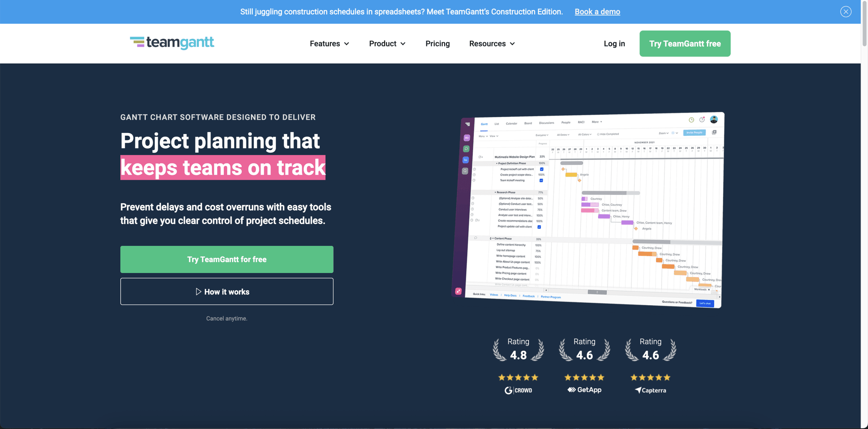Viewport: 868px width, 429px height.
Task: Click the hamburger menu icon in preview sidebar
Action: 468,124
